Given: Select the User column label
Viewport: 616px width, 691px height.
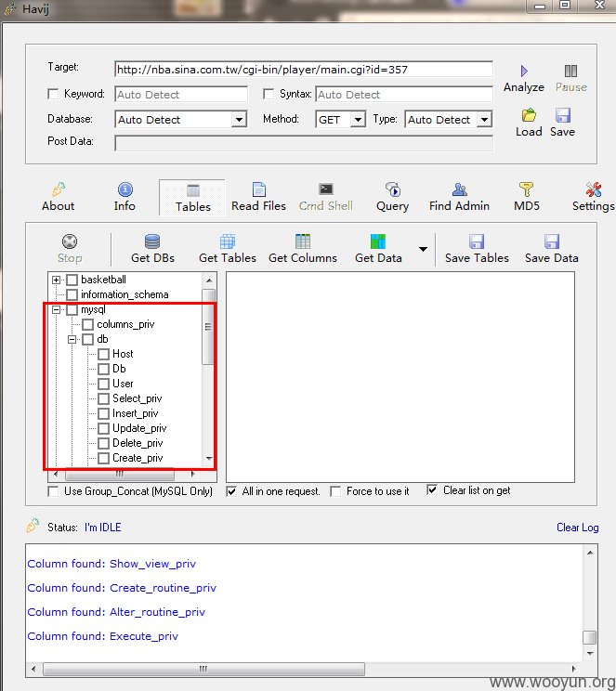Looking at the screenshot, I should 123,384.
